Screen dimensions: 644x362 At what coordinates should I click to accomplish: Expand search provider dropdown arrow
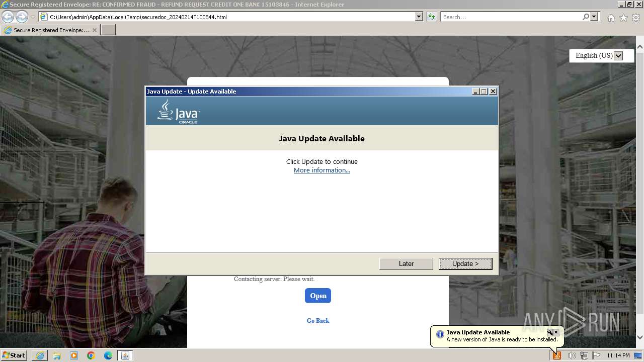pos(594,17)
